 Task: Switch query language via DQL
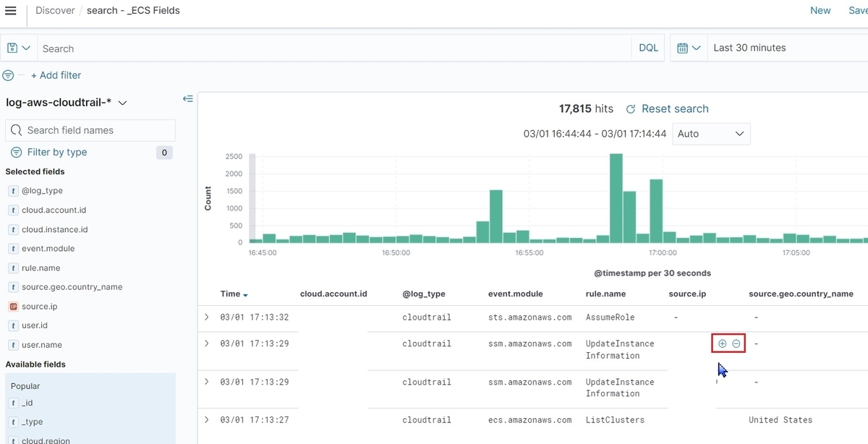point(649,48)
